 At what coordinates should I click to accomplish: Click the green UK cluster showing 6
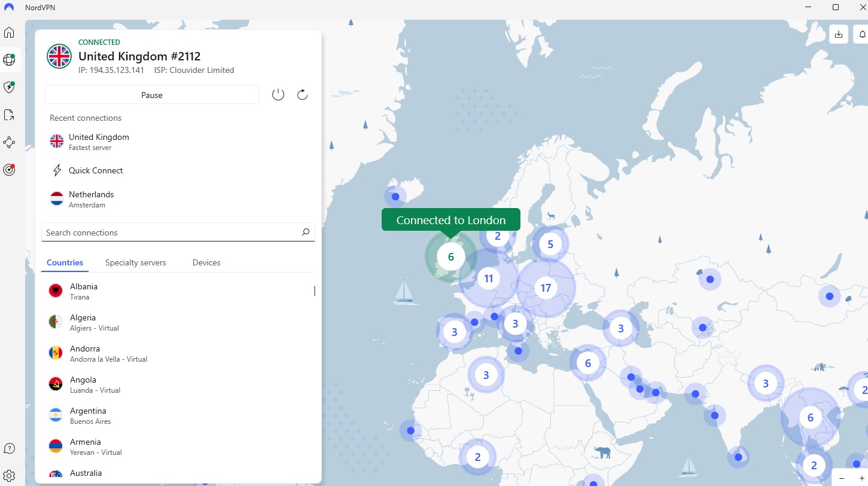click(451, 257)
